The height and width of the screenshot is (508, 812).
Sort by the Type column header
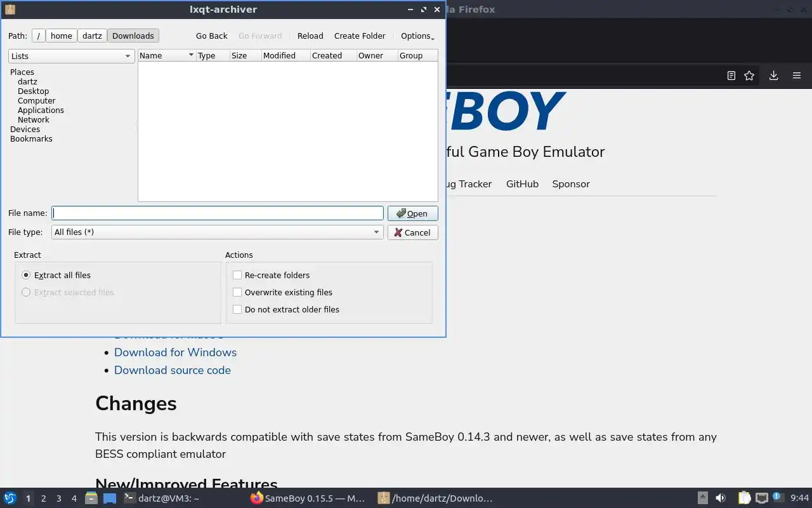213,56
